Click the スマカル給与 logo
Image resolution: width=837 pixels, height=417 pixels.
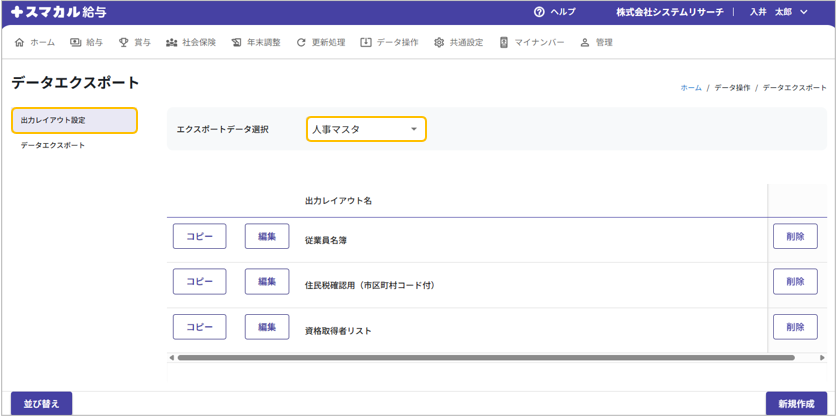[x=58, y=12]
